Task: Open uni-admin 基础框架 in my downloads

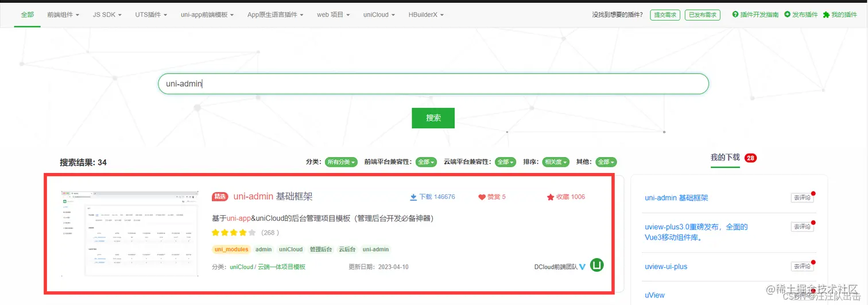Action: click(x=676, y=198)
